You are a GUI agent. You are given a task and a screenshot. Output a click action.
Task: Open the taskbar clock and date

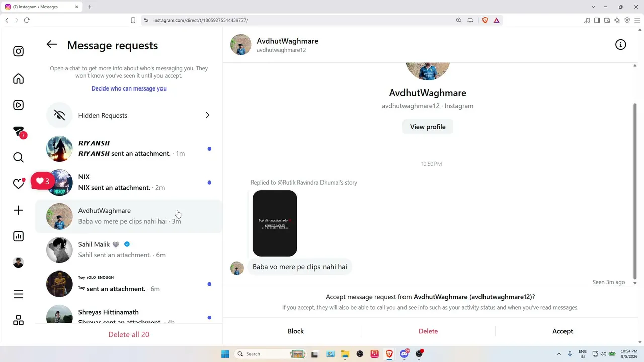point(629,354)
